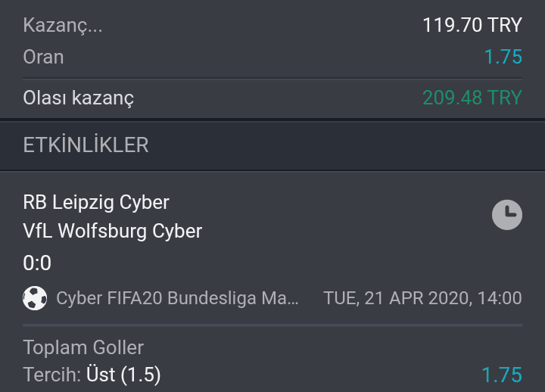Click the truncated Kazanç... label

pyautogui.click(x=63, y=26)
